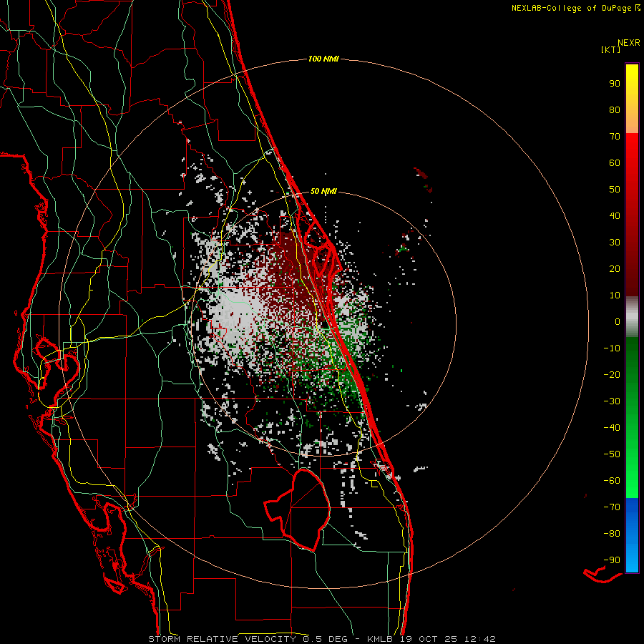
Task: Click the gray zero-velocity segment of the color bar
Action: (632, 317)
